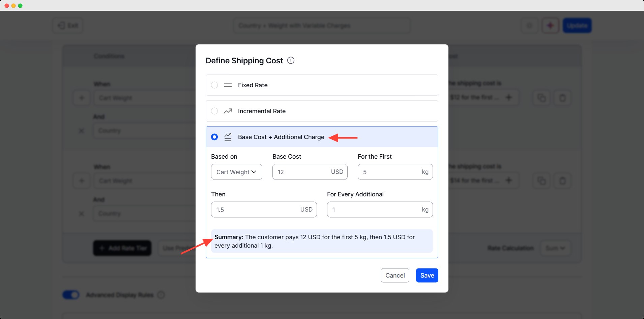Open the settings gear icon in the top toolbar

530,25
